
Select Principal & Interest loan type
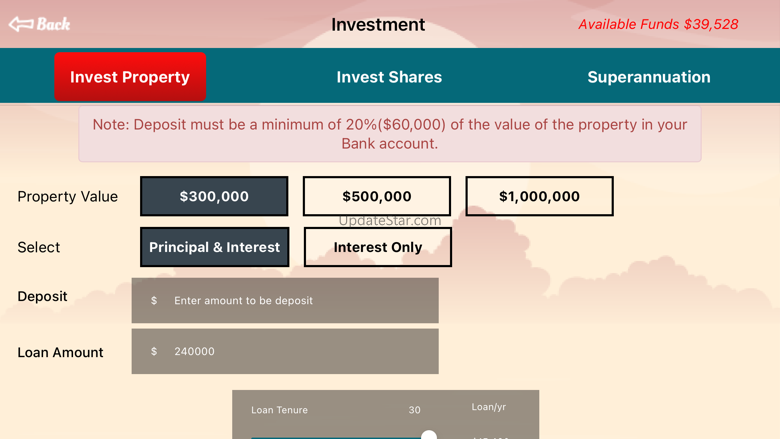(214, 247)
